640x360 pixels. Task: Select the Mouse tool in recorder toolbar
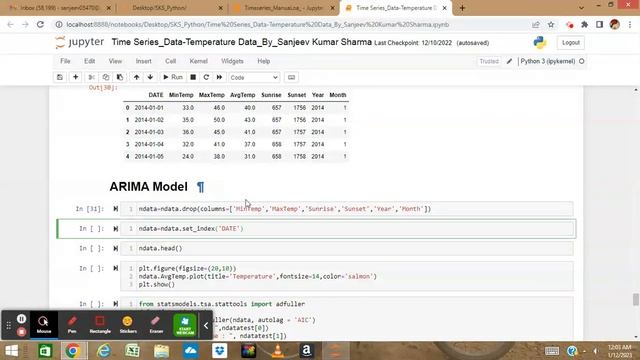point(44,324)
